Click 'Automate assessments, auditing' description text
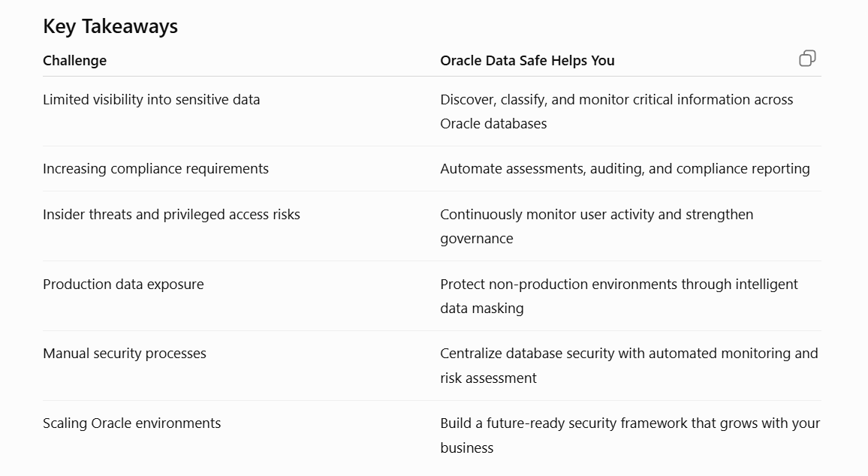This screenshot has width=868, height=476. [x=625, y=169]
